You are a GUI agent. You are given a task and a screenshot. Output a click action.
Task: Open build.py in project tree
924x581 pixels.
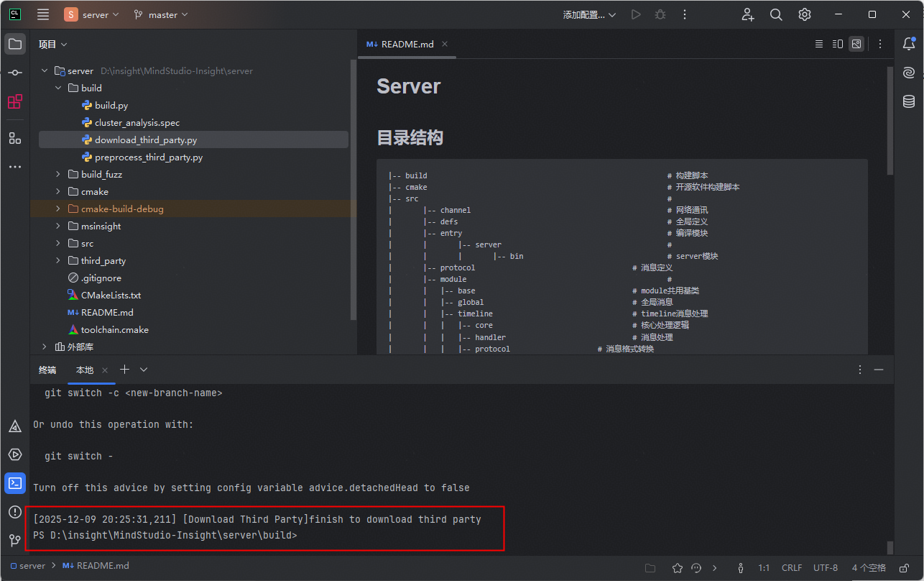(x=111, y=105)
